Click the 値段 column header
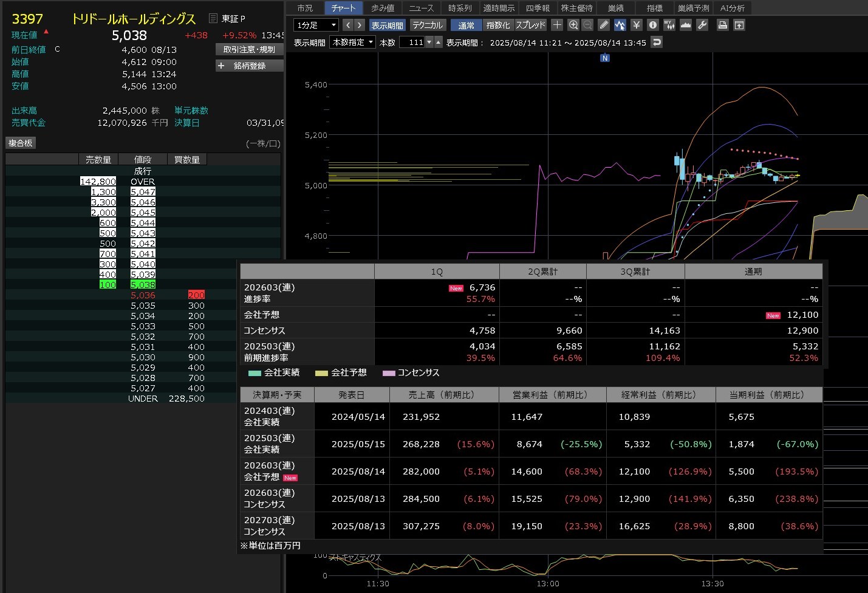The width and height of the screenshot is (868, 593). (143, 159)
